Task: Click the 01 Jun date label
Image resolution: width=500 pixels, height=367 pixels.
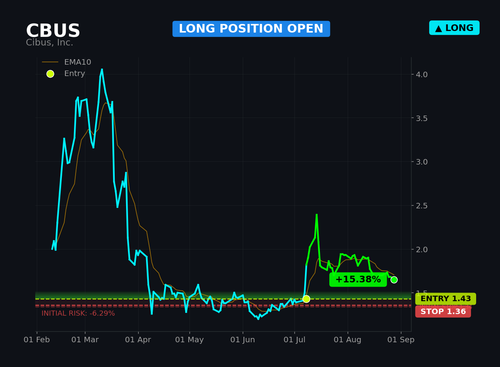Action: 243,340
